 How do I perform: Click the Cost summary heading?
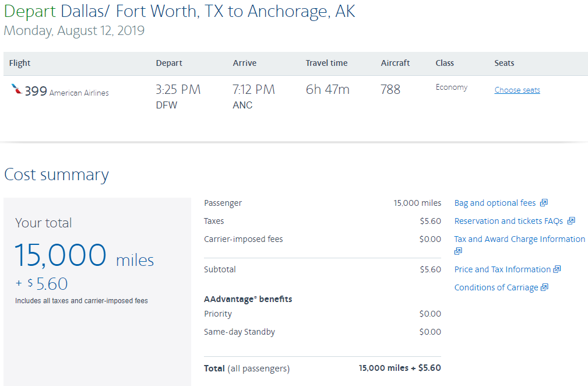[57, 175]
